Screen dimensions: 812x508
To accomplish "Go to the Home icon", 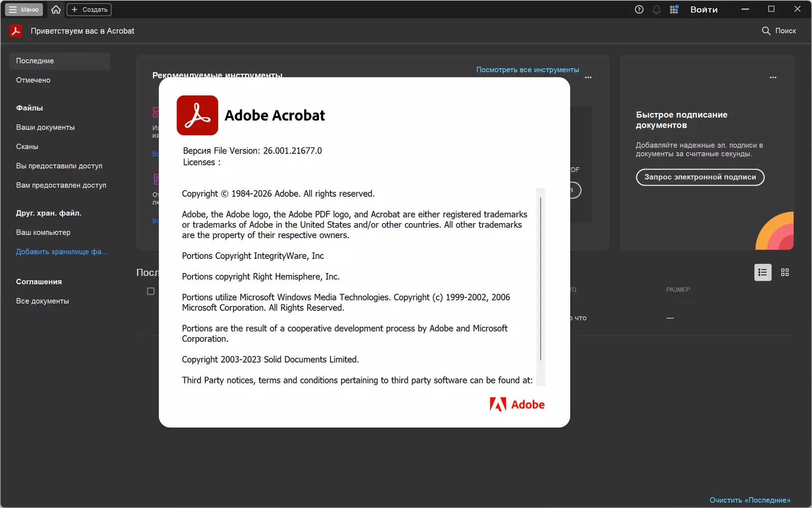I will (x=56, y=9).
